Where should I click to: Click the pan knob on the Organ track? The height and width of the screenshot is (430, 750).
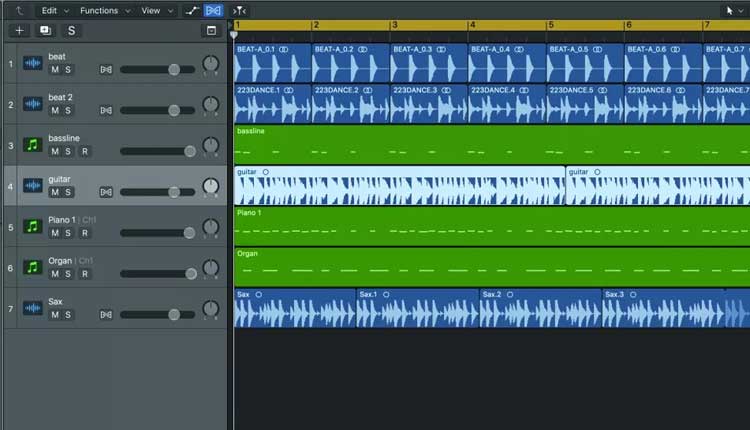(x=210, y=268)
